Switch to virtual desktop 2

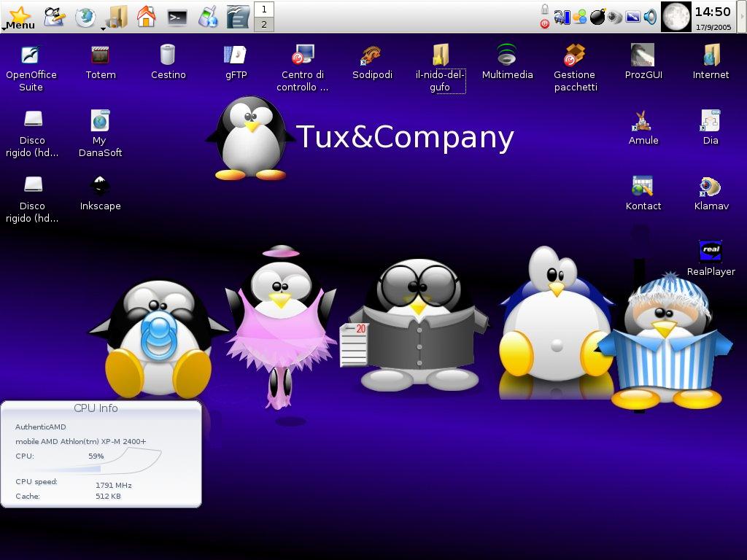264,24
